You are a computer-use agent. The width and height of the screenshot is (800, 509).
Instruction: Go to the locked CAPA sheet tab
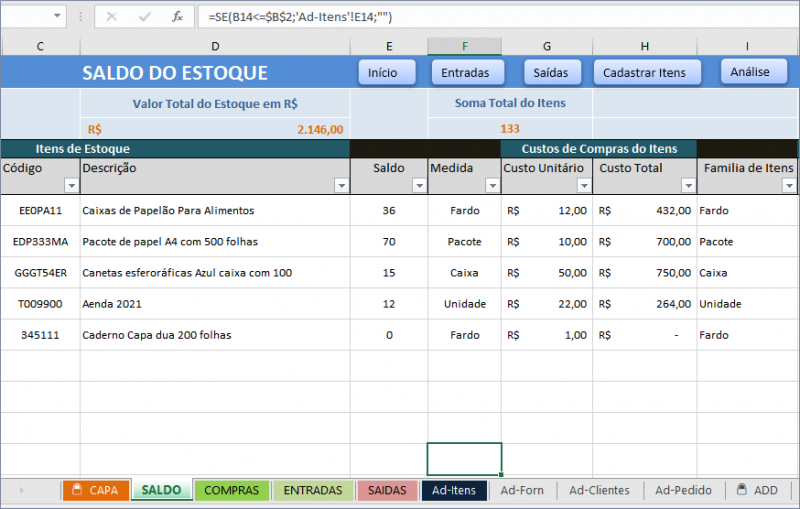coord(95,490)
